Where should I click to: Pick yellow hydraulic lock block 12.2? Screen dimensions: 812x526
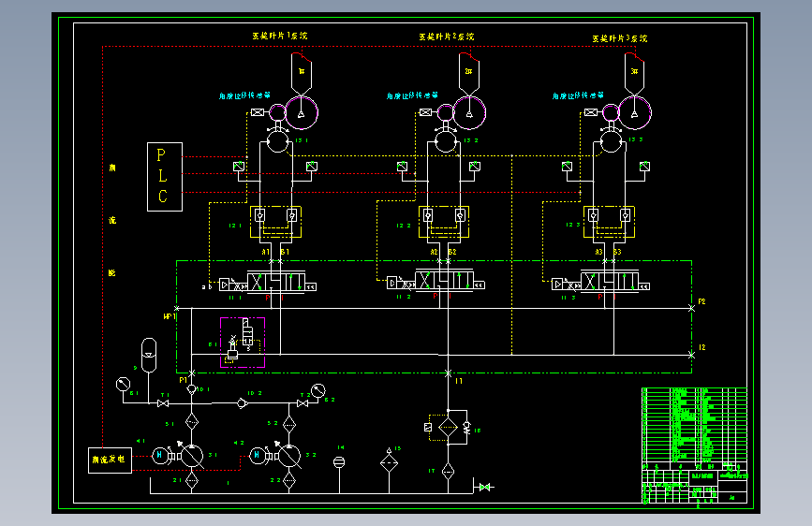(444, 222)
